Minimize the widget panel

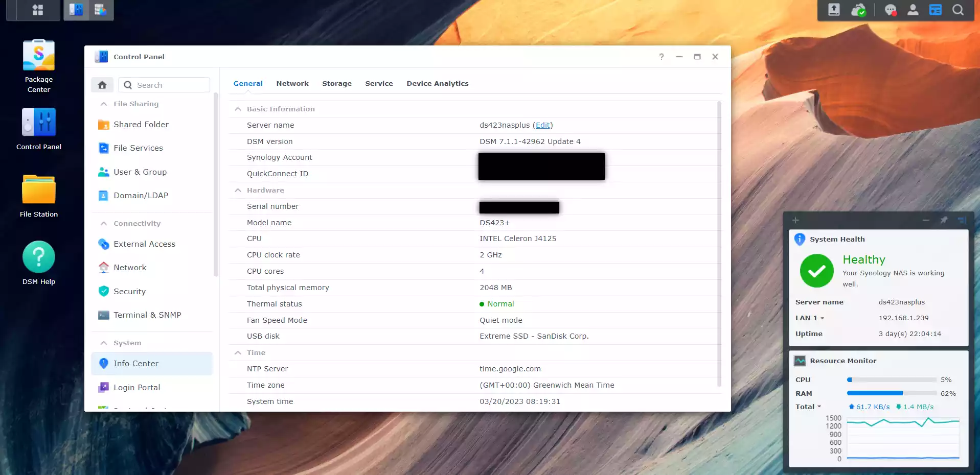(x=926, y=220)
